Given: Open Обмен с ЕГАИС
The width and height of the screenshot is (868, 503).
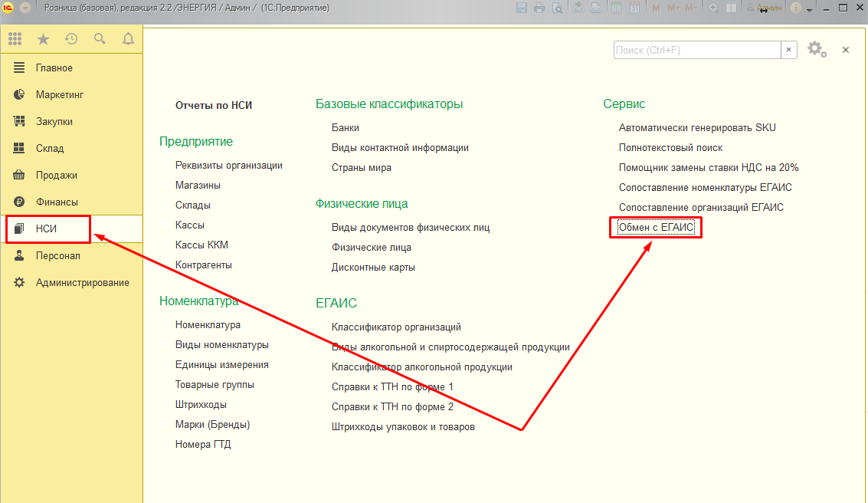Looking at the screenshot, I should [x=656, y=227].
